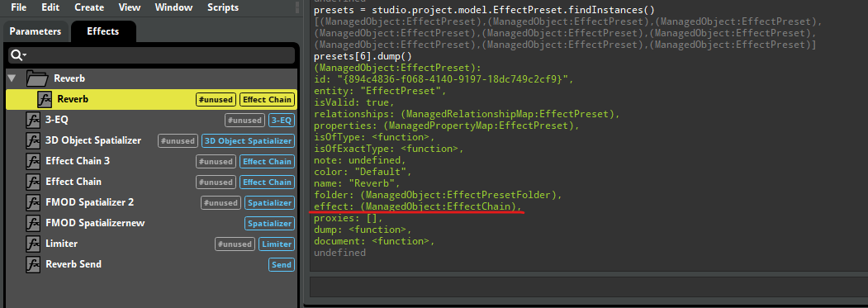Click the fx icon of 3-EQ preset
Screen dimensions: 868x308
point(33,120)
